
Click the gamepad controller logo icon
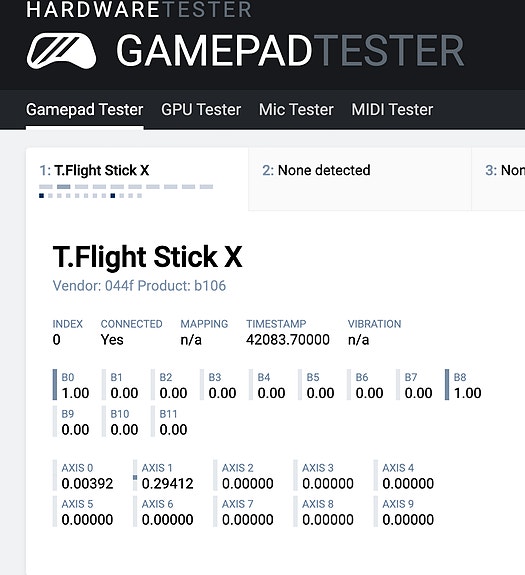[x=62, y=51]
